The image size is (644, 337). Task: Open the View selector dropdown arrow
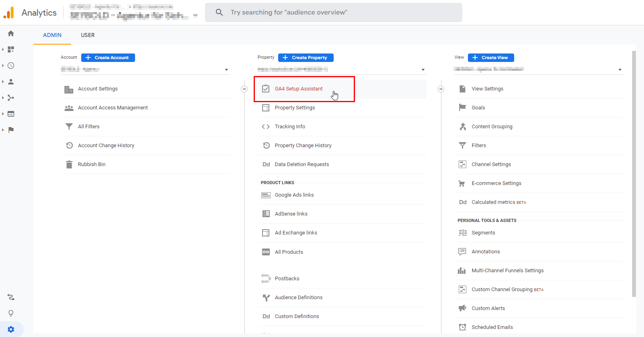(620, 70)
